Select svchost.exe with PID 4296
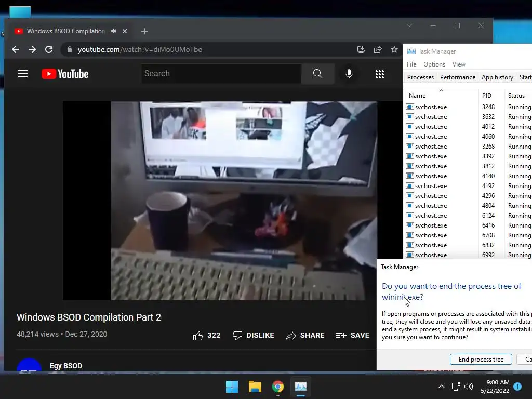Screen dimensions: 532x399 click(468, 195)
